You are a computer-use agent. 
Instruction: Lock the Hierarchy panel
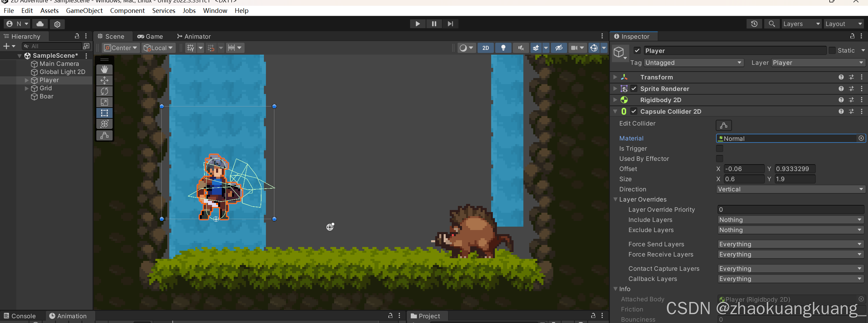(x=77, y=36)
